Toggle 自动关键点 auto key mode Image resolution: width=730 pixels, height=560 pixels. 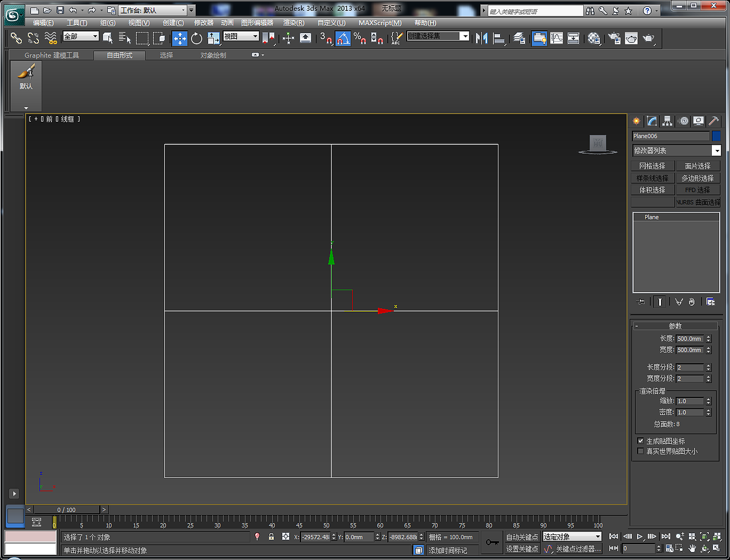[x=522, y=537]
